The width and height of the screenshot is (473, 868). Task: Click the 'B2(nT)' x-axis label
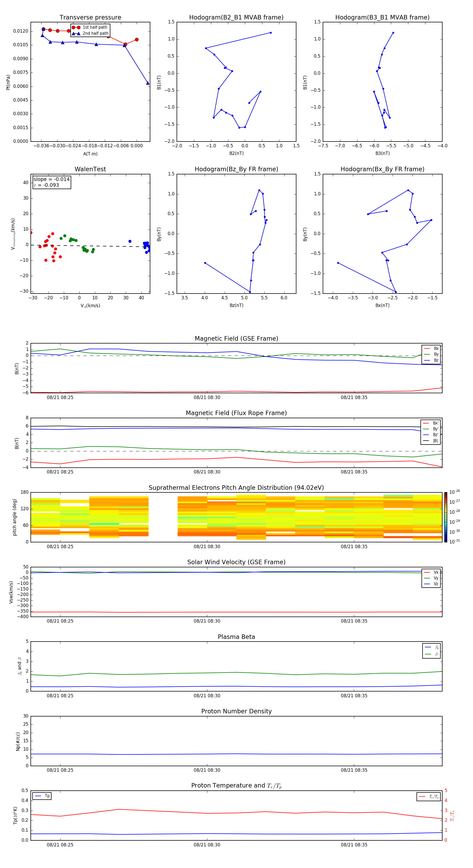tap(236, 153)
